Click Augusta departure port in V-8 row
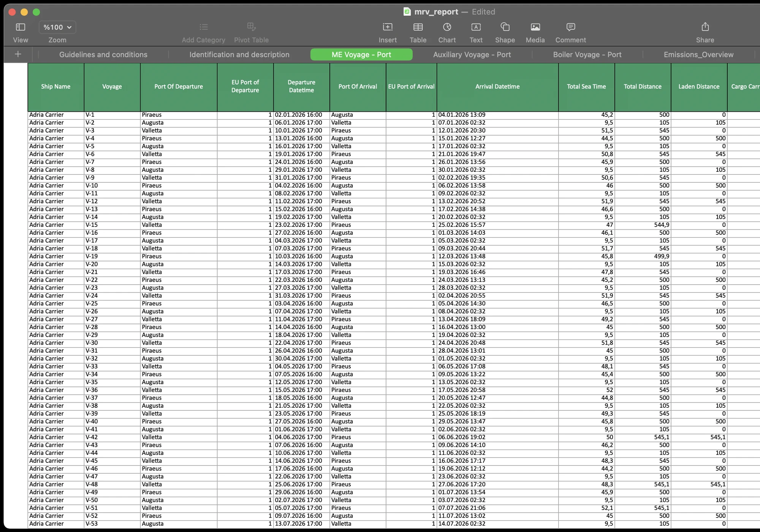 179,170
